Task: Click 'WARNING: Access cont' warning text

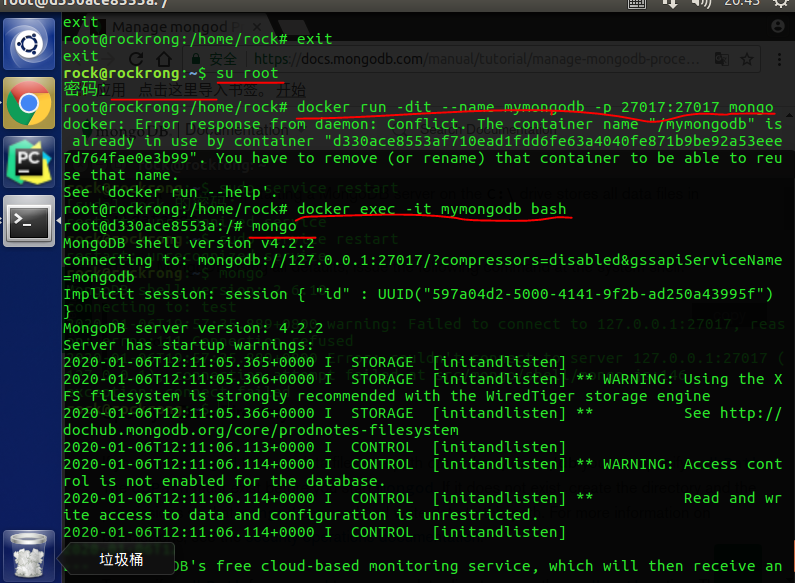Action: [692, 464]
